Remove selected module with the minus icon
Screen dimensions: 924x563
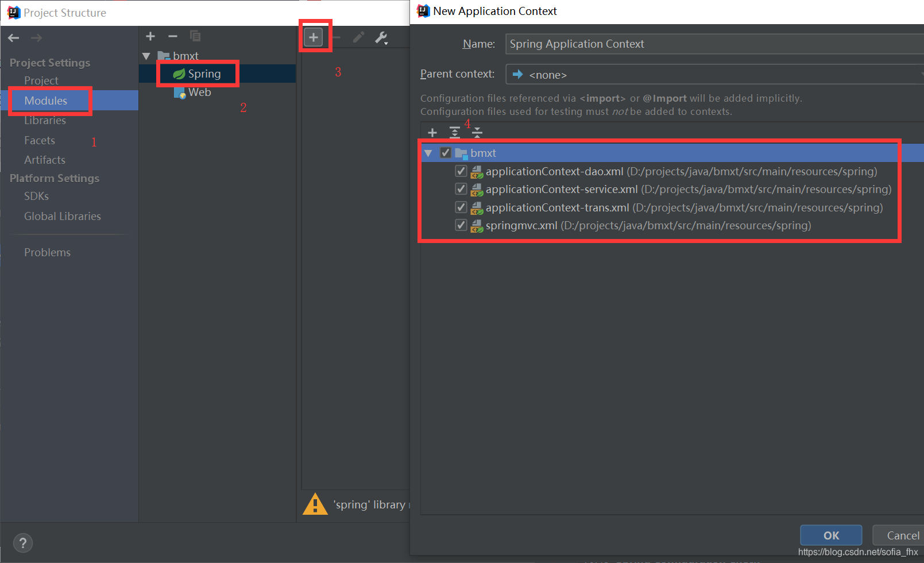coord(173,36)
